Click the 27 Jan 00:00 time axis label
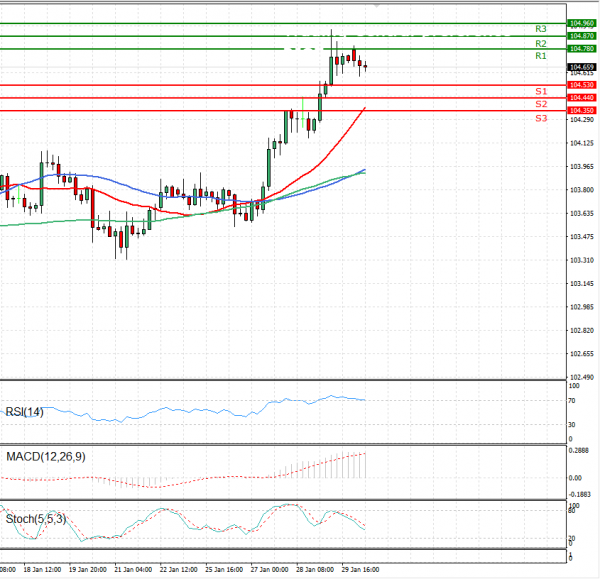Viewport: 600px width, 579px height. [272, 569]
